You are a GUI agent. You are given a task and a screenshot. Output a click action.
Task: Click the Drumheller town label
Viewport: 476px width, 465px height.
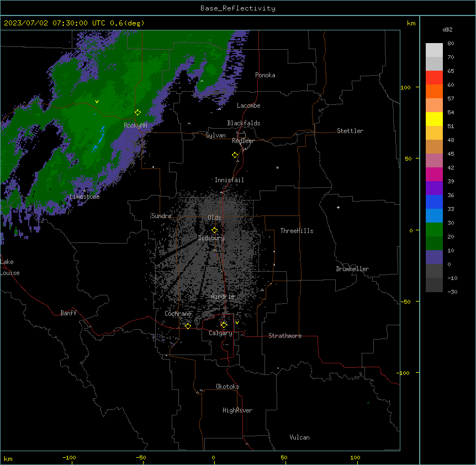pyautogui.click(x=352, y=269)
